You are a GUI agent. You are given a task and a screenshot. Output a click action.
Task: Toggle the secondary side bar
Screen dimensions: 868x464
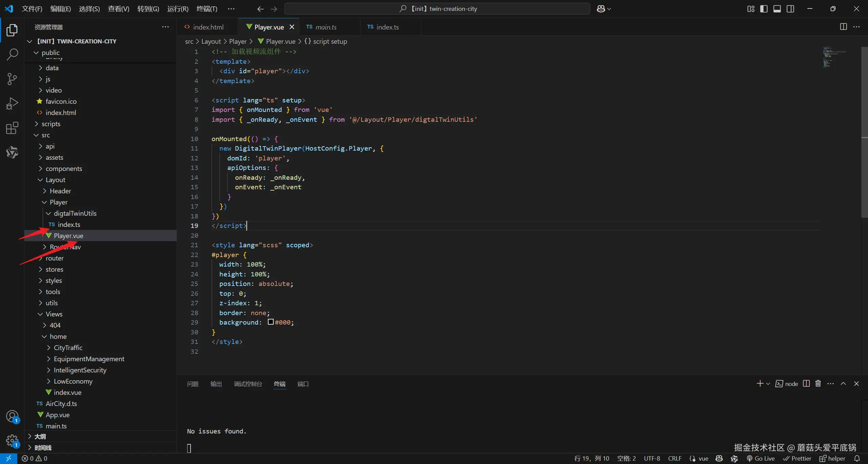tap(790, 9)
